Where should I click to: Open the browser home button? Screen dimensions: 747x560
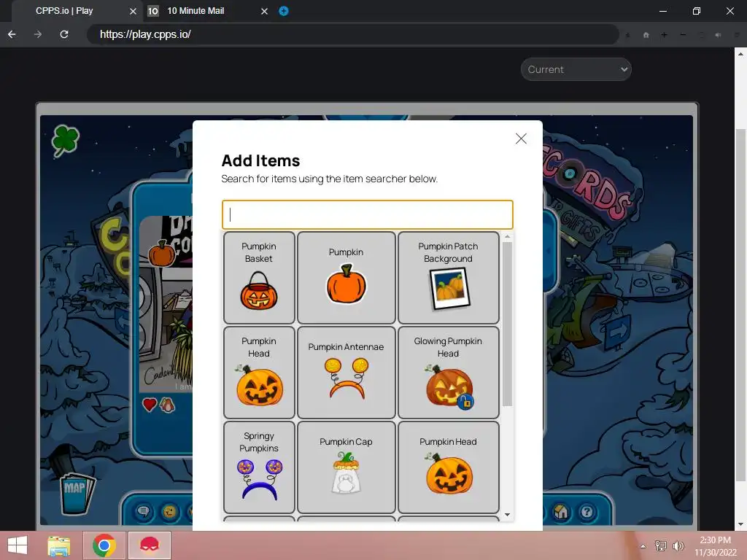646,35
